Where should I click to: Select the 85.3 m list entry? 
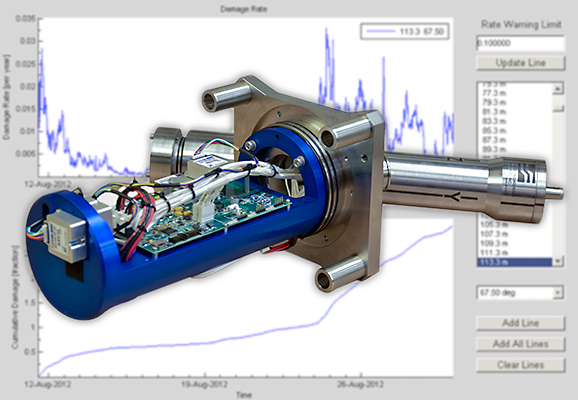[x=515, y=131]
